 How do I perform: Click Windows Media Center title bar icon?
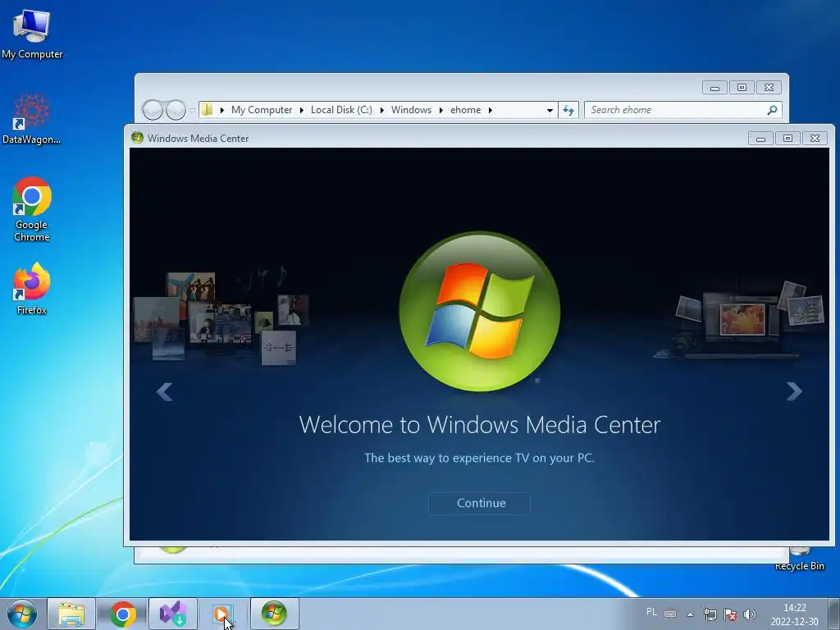click(x=137, y=138)
